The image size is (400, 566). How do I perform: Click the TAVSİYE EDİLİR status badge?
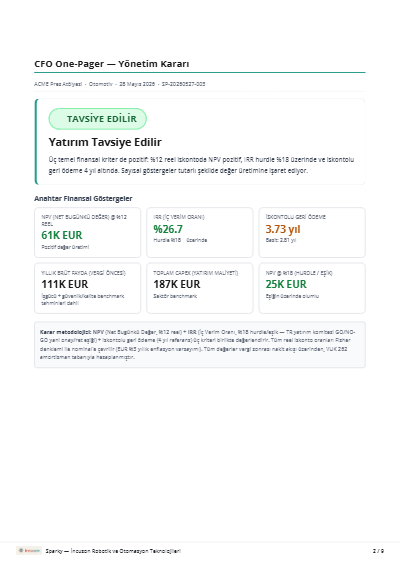tap(97, 119)
